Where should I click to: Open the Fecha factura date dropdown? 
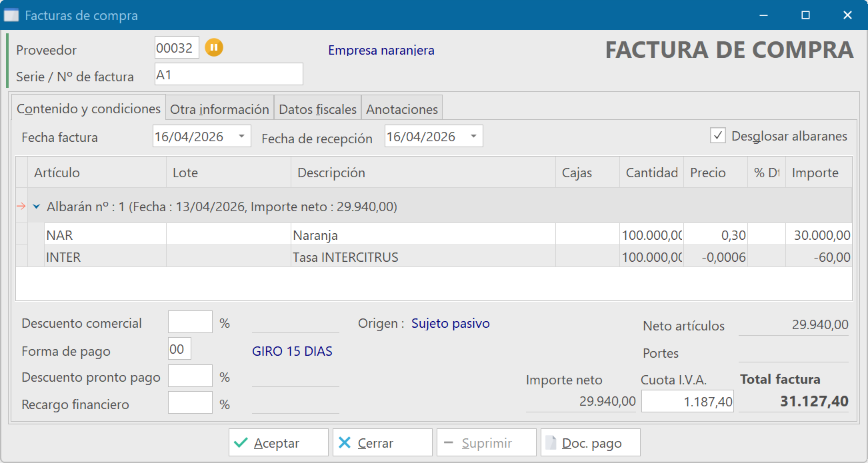[x=241, y=137]
